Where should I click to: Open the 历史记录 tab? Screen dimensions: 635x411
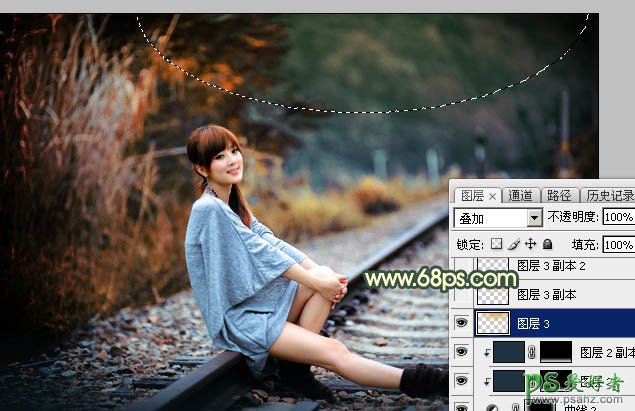pos(608,196)
